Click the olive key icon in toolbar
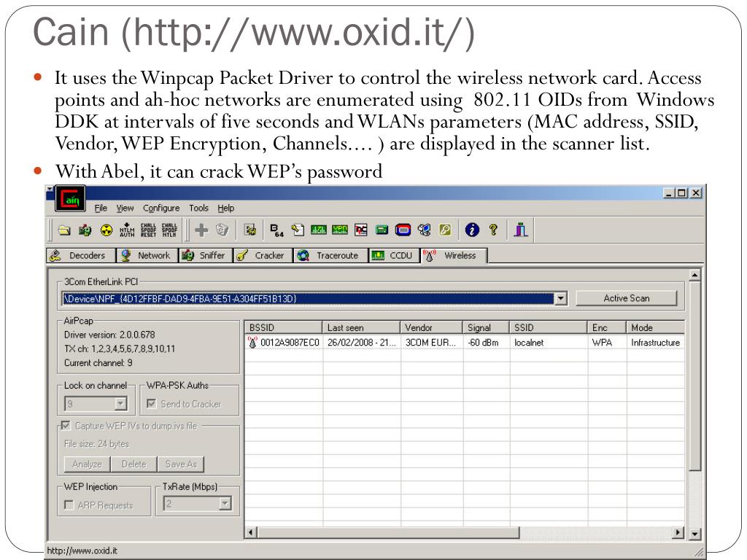This screenshot has height=560, width=747. (x=445, y=230)
